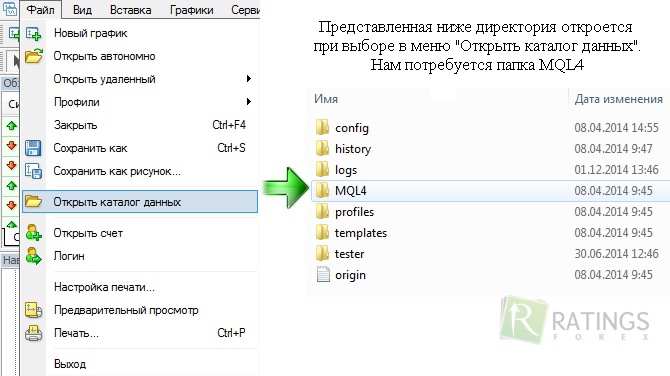Image resolution: width=670 pixels, height=376 pixels.
Task: Open the Вид menu
Action: (x=82, y=10)
